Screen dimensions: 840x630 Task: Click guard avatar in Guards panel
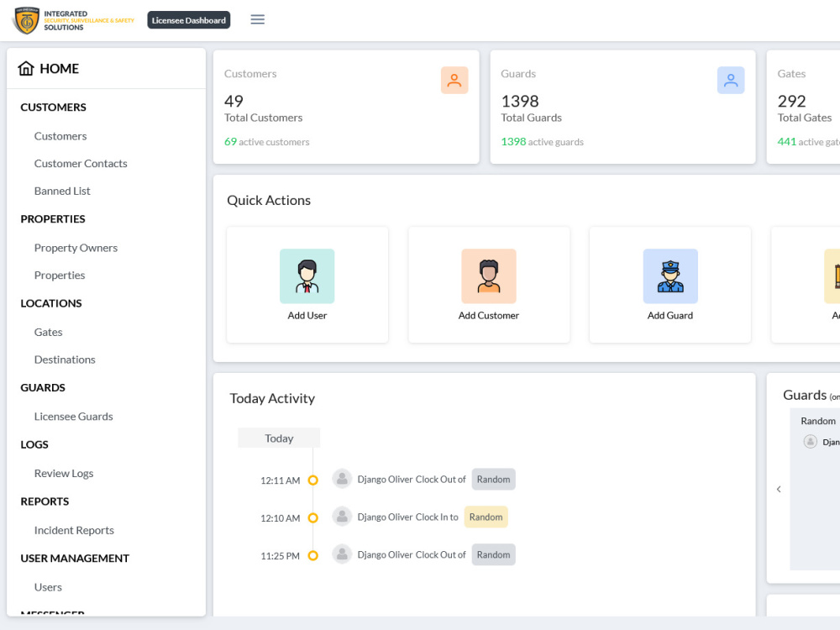pyautogui.click(x=810, y=442)
